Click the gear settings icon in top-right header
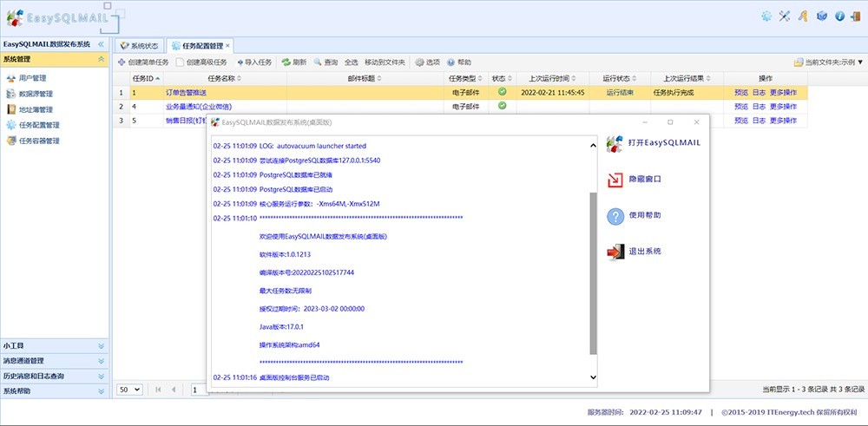The image size is (868, 426). 766,16
